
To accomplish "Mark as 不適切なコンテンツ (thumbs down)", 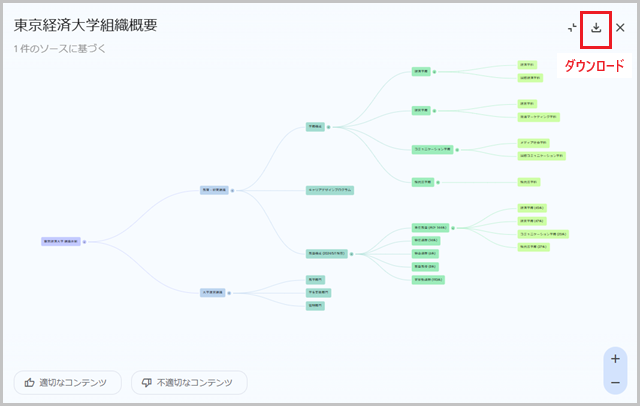I will point(189,382).
